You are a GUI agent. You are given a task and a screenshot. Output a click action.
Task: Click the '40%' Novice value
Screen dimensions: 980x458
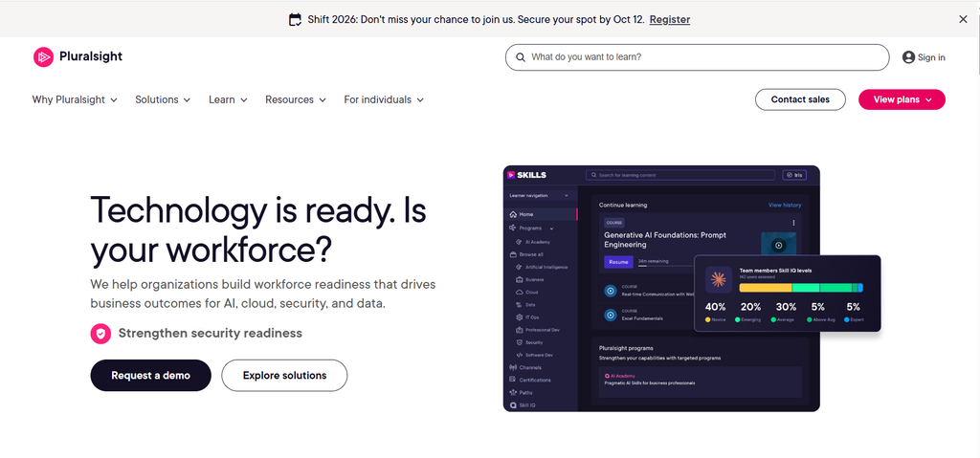[715, 307]
